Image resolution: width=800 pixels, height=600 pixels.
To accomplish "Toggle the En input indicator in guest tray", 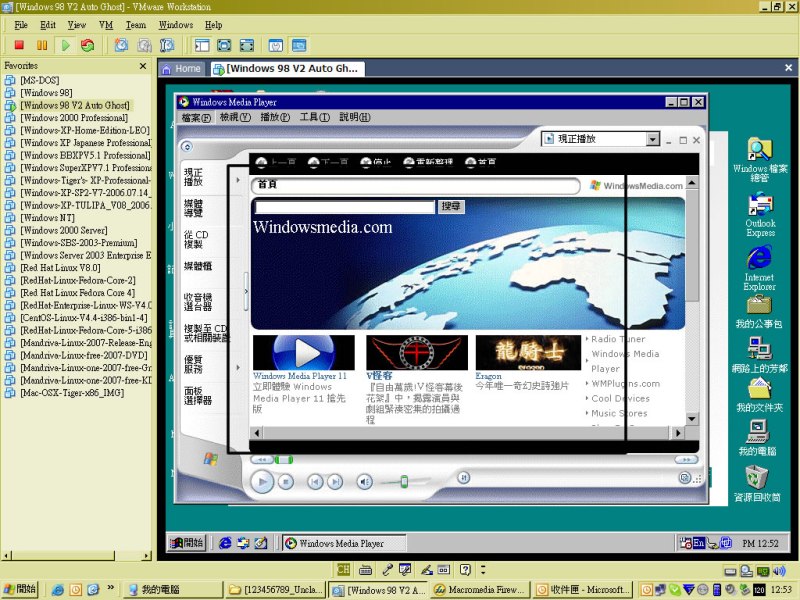I will (698, 543).
